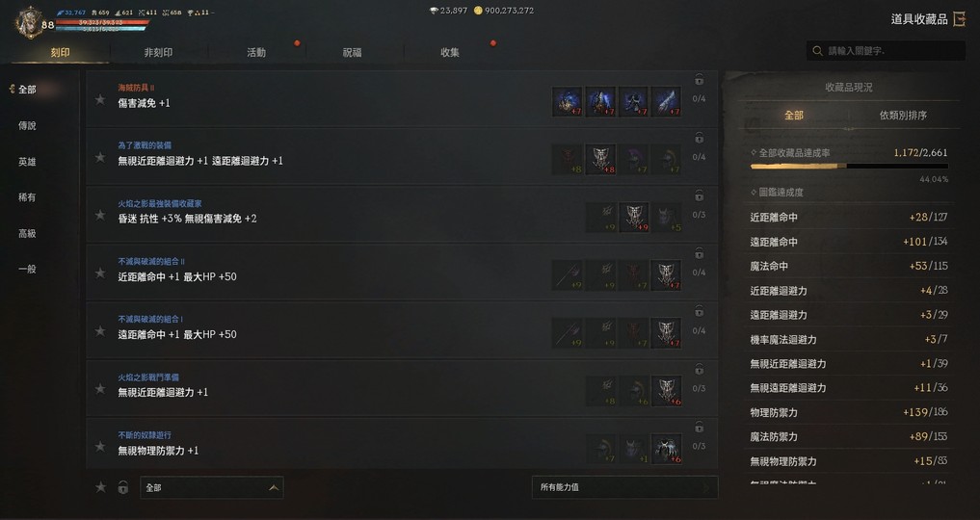Screen dimensions: 980x520
Task: Click the 全部收藏品達成率 progress bar
Action: click(x=849, y=167)
